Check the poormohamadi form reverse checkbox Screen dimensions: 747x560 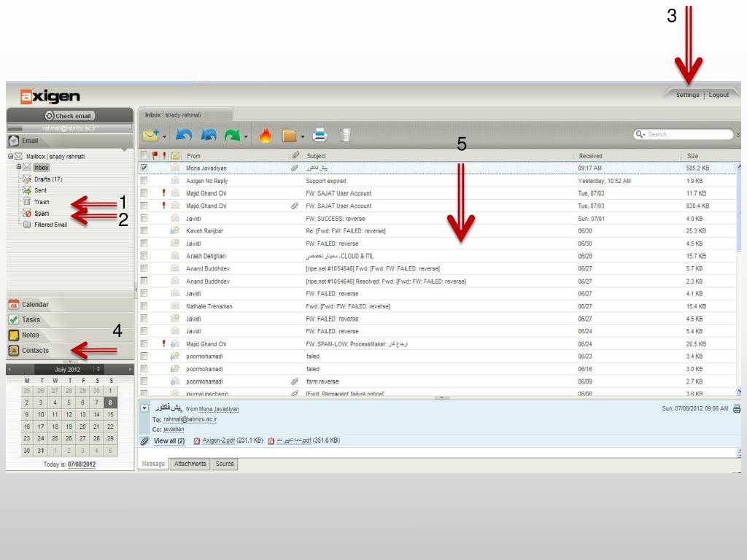[144, 381]
